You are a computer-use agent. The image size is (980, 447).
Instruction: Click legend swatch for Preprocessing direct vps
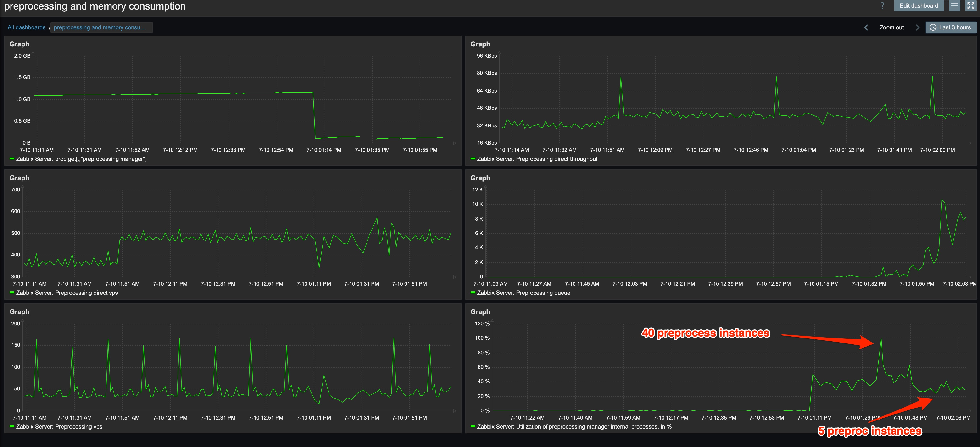click(12, 293)
